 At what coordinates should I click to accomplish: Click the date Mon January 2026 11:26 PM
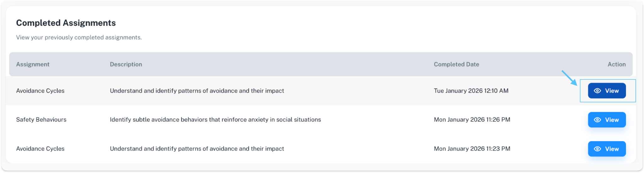(472, 120)
